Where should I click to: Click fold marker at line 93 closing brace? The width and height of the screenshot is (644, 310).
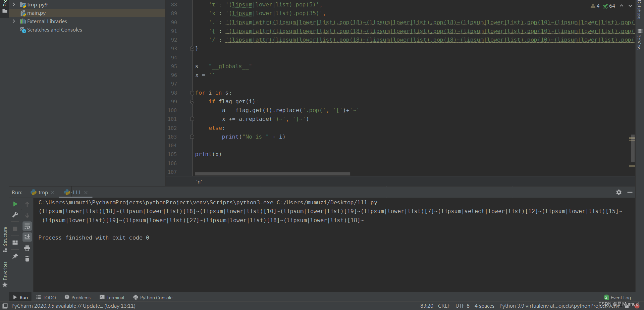point(192,49)
